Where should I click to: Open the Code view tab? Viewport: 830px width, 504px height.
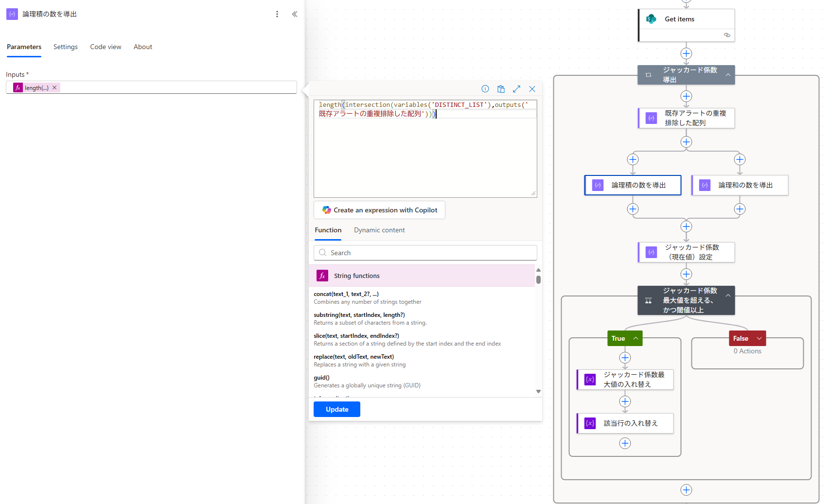pos(106,47)
